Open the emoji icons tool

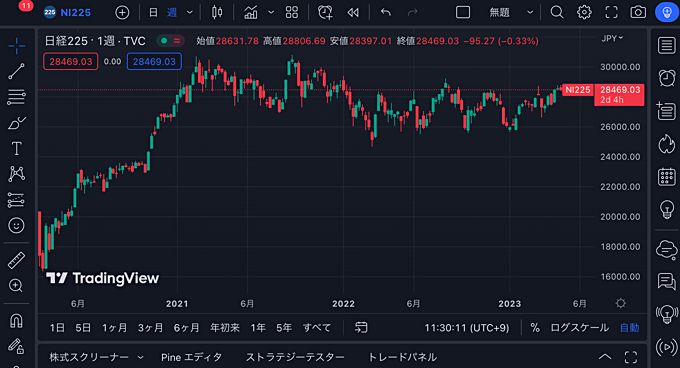[x=16, y=225]
